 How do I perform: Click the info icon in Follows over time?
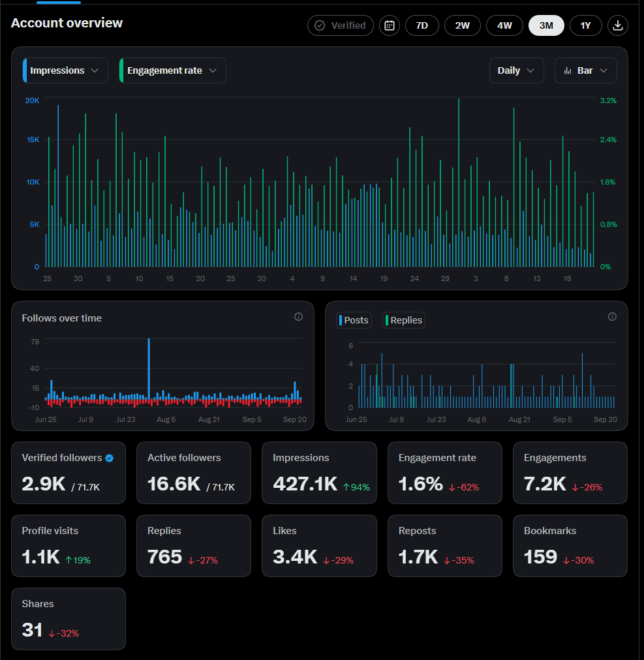[x=298, y=317]
